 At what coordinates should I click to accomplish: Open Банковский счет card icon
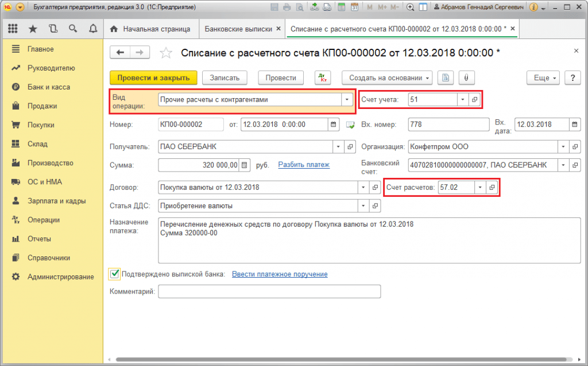click(x=575, y=165)
